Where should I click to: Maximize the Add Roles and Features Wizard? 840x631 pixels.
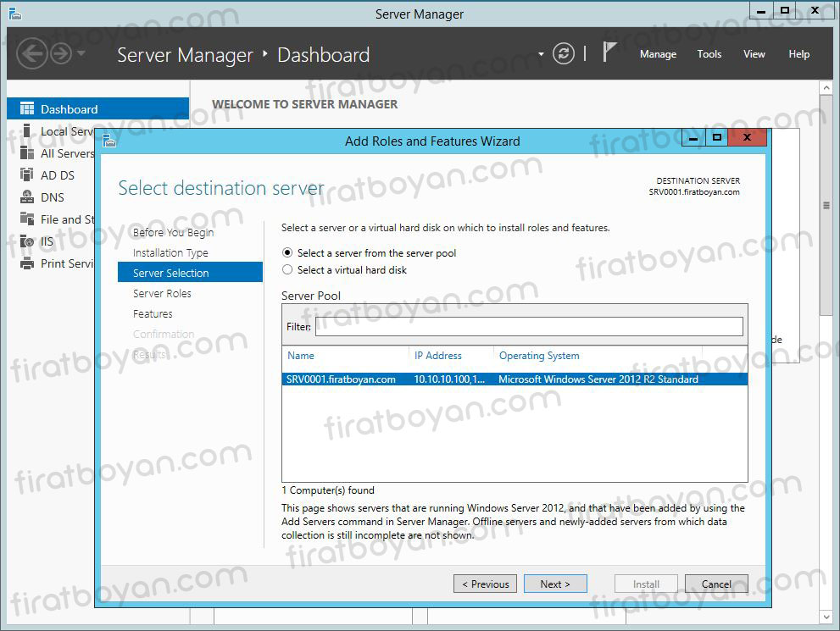tap(717, 137)
